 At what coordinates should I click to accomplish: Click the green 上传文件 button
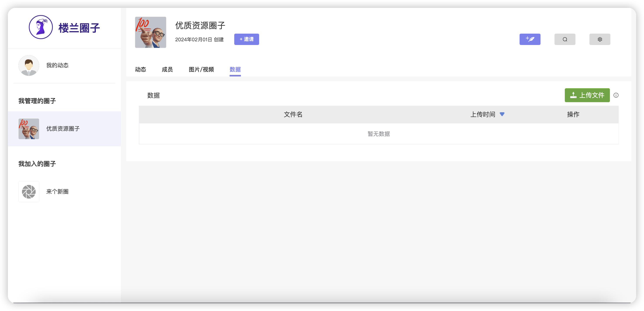(x=587, y=95)
